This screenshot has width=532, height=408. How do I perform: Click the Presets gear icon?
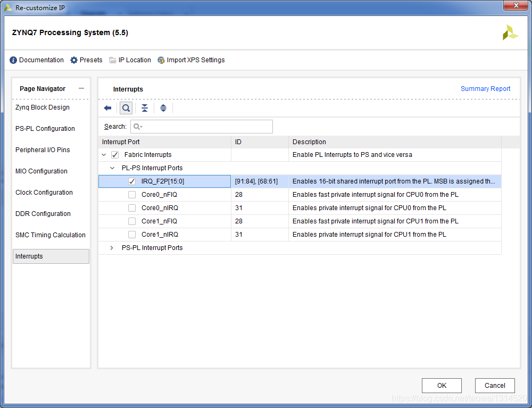pos(74,60)
